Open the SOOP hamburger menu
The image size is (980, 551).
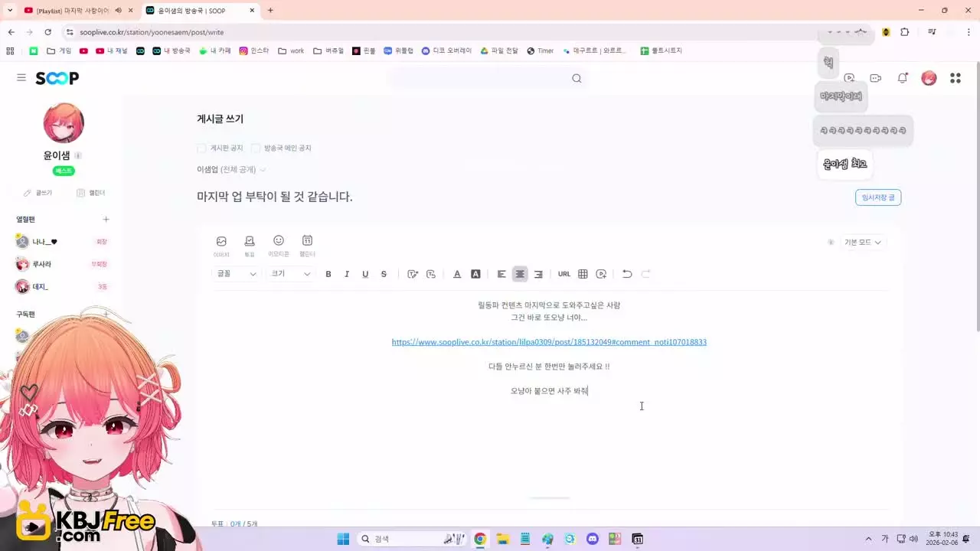(21, 78)
